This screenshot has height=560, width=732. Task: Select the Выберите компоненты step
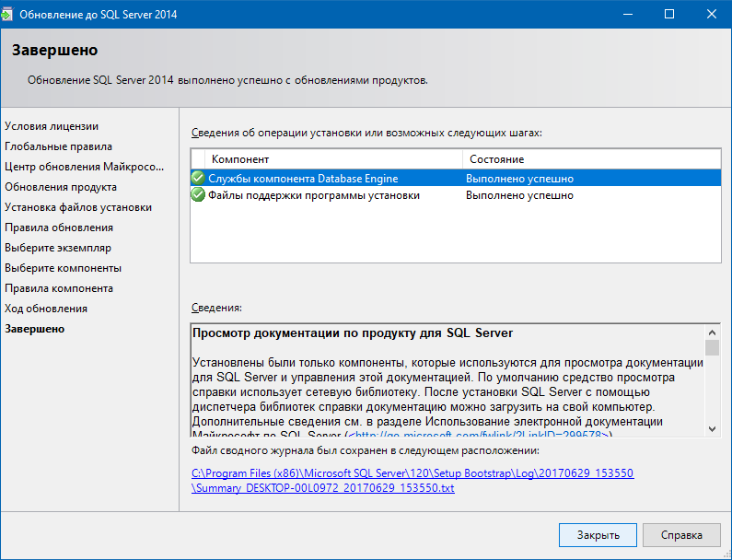pos(63,268)
